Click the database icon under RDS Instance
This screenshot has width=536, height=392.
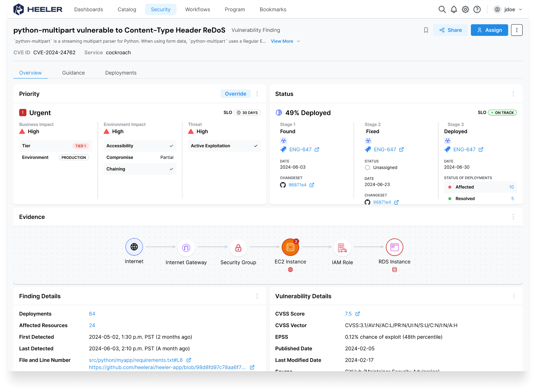(x=394, y=270)
